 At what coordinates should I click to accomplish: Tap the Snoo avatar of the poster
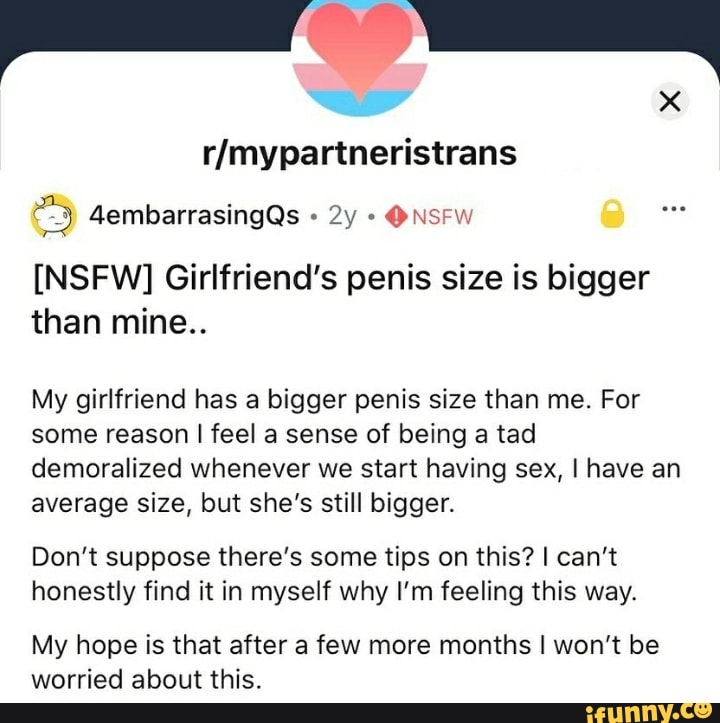[x=53, y=216]
